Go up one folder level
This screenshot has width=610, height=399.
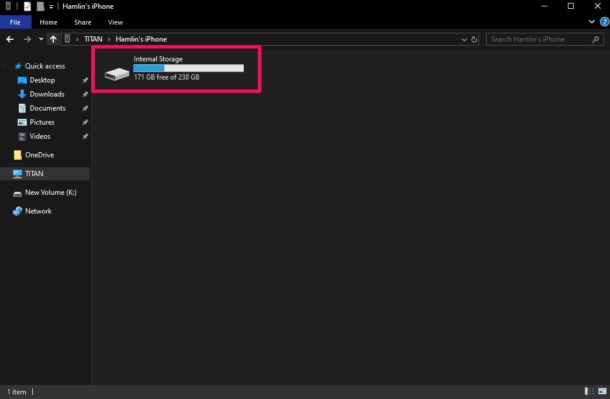pyautogui.click(x=53, y=39)
